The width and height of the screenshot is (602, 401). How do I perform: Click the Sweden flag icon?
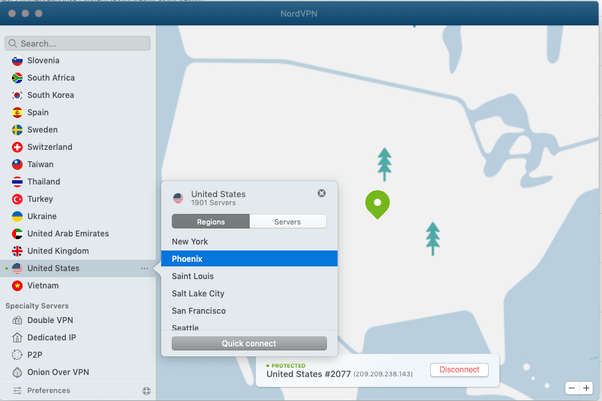pos(17,130)
